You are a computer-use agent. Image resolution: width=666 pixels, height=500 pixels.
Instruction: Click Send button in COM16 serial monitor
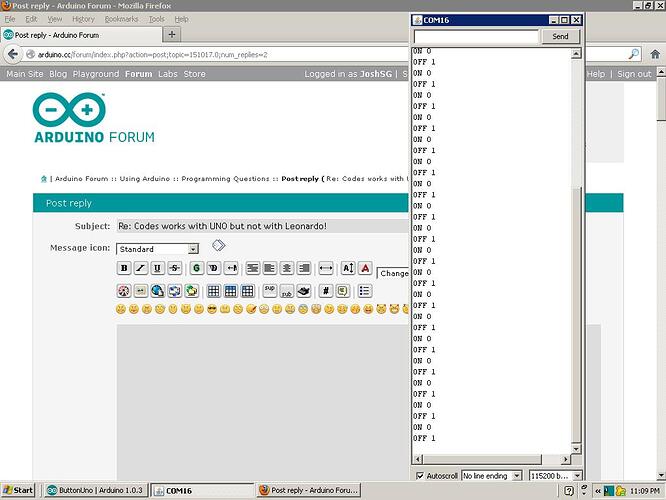pyautogui.click(x=560, y=37)
